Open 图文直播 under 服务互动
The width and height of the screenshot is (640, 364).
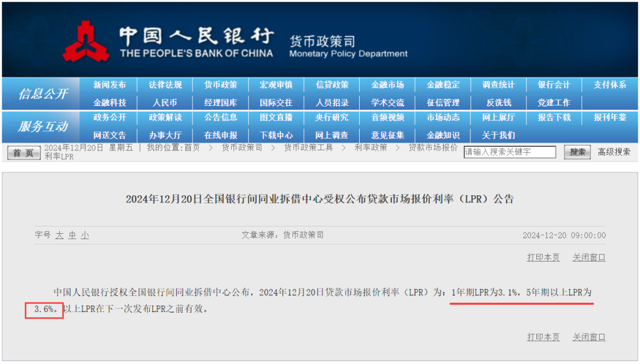pos(276,117)
